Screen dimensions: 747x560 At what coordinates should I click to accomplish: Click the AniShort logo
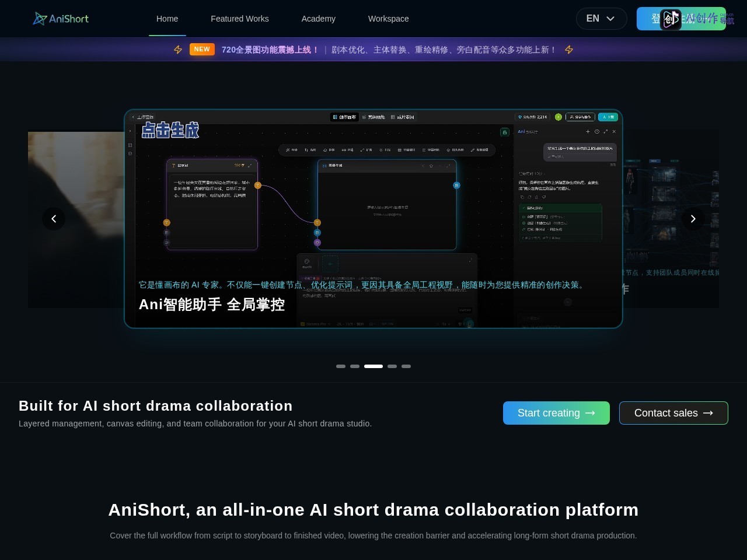61,19
